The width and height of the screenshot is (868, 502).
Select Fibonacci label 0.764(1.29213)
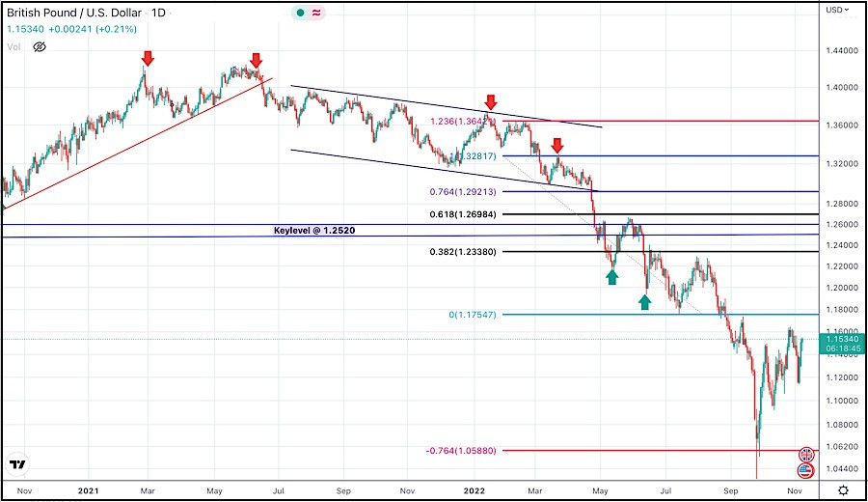(463, 192)
